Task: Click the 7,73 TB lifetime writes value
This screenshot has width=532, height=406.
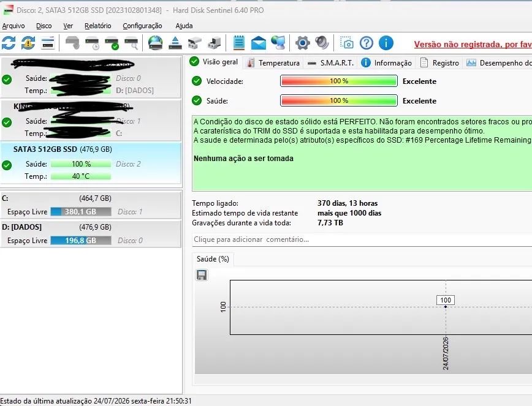Action: click(330, 223)
